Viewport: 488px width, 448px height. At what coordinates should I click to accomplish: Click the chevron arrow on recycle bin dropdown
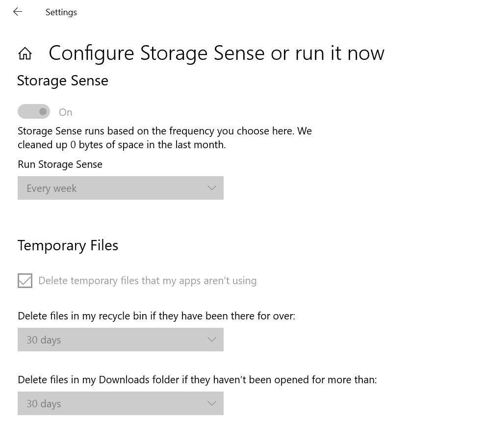pos(212,340)
